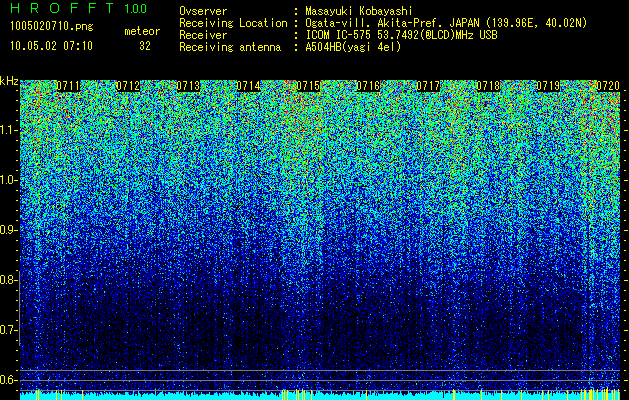Click the meteor count 32

click(145, 46)
